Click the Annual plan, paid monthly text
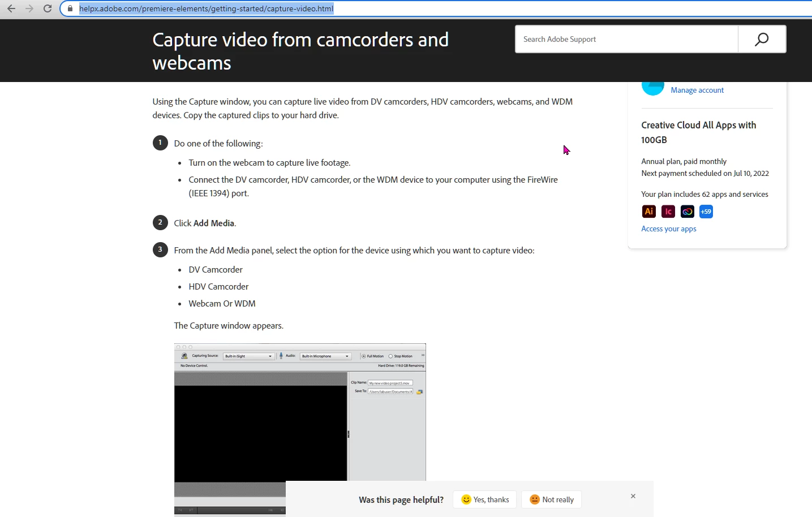Image resolution: width=812 pixels, height=517 pixels. [684, 161]
